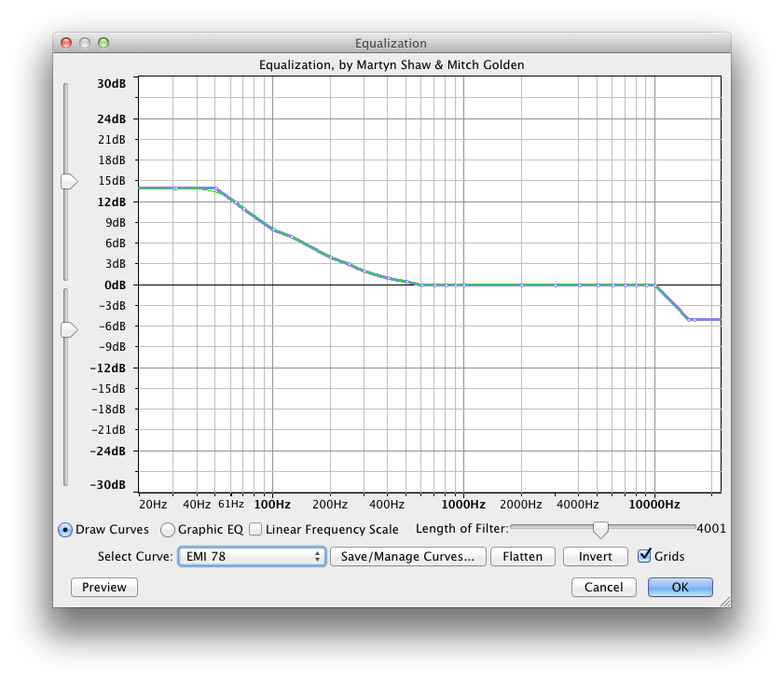Click the curve point at -5dB past 10000Hz

[x=690, y=320]
